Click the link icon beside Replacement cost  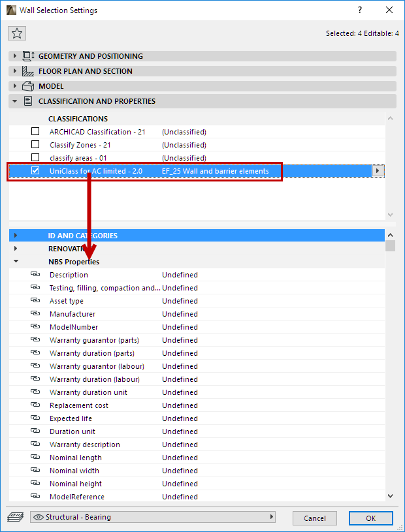(x=35, y=405)
